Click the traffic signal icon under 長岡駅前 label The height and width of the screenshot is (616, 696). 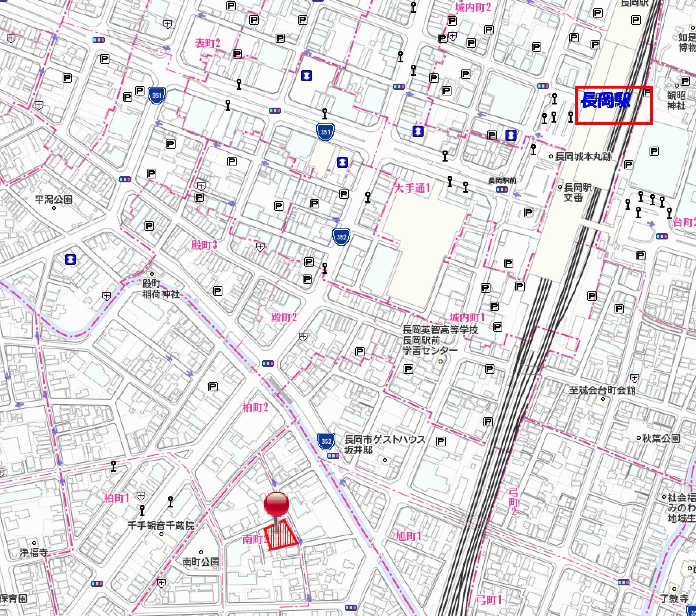pyautogui.click(x=502, y=190)
